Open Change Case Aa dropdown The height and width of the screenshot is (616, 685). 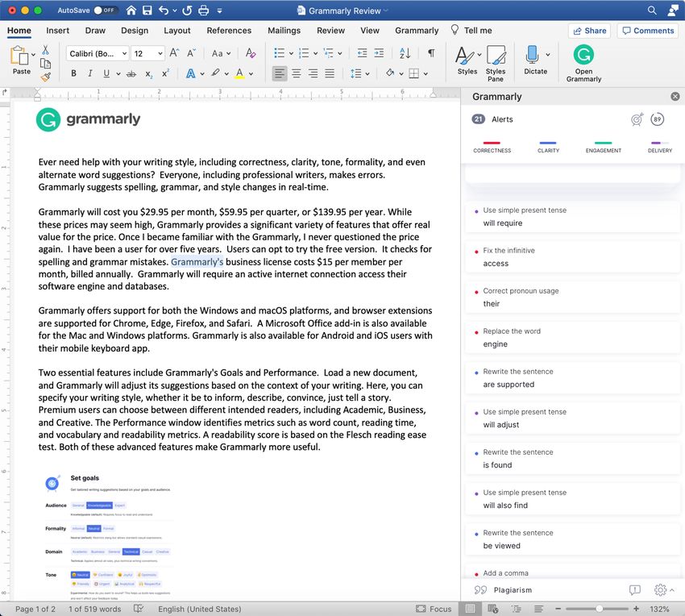click(x=221, y=53)
